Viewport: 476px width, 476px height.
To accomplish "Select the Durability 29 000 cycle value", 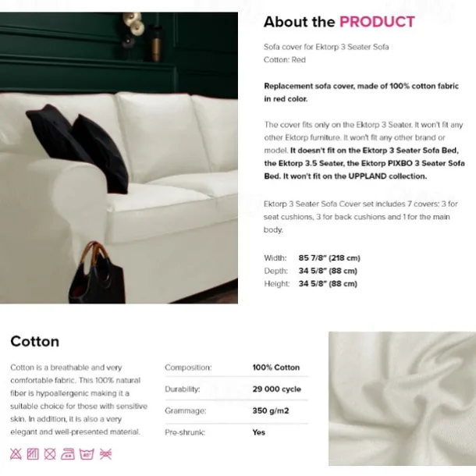I will click(276, 389).
